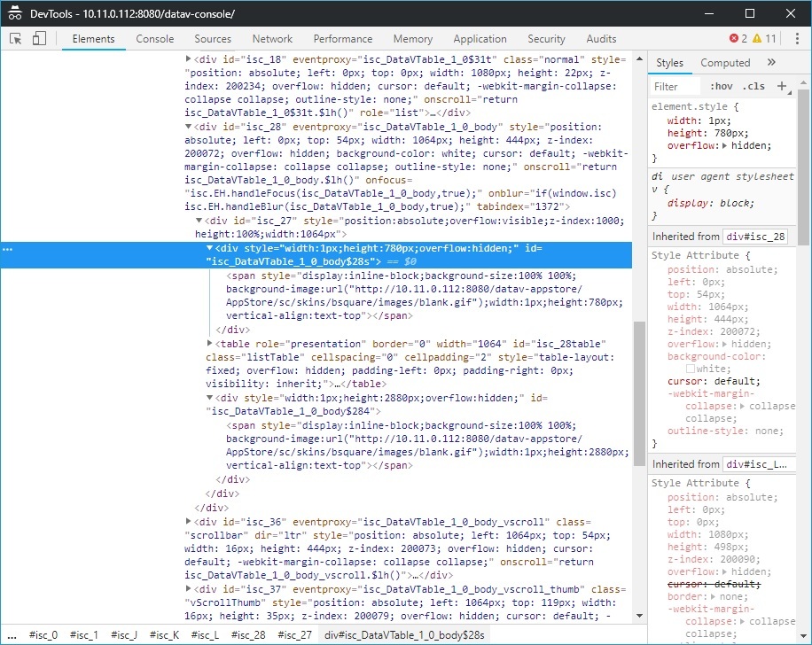
Task: Click the white background-color swatch
Action: click(691, 369)
